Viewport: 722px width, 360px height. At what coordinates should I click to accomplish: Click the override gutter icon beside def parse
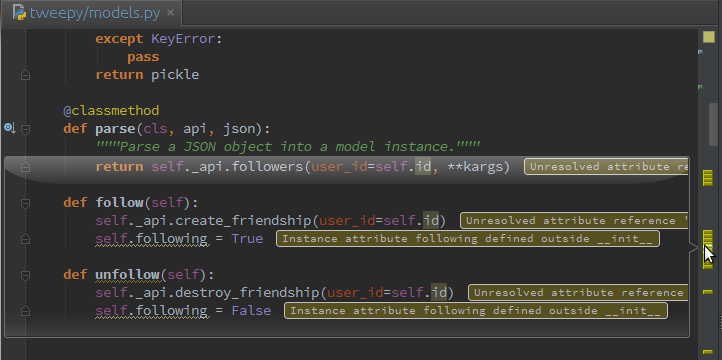point(10,128)
